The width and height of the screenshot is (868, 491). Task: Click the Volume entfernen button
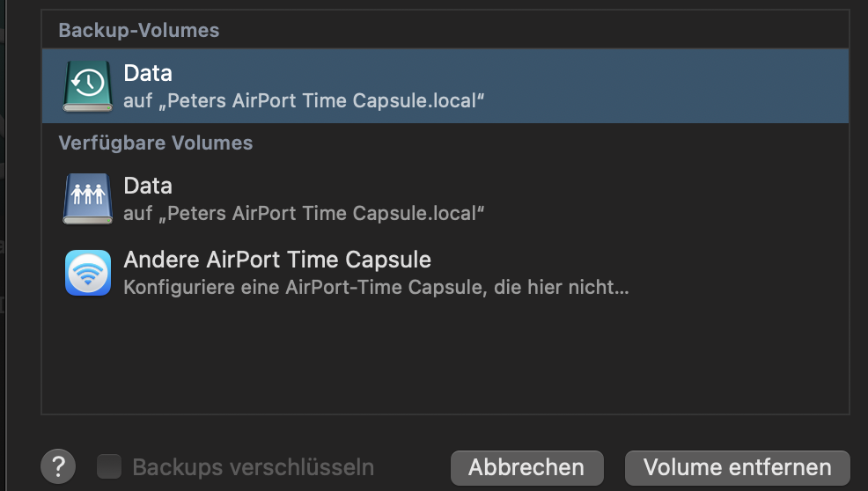click(737, 467)
